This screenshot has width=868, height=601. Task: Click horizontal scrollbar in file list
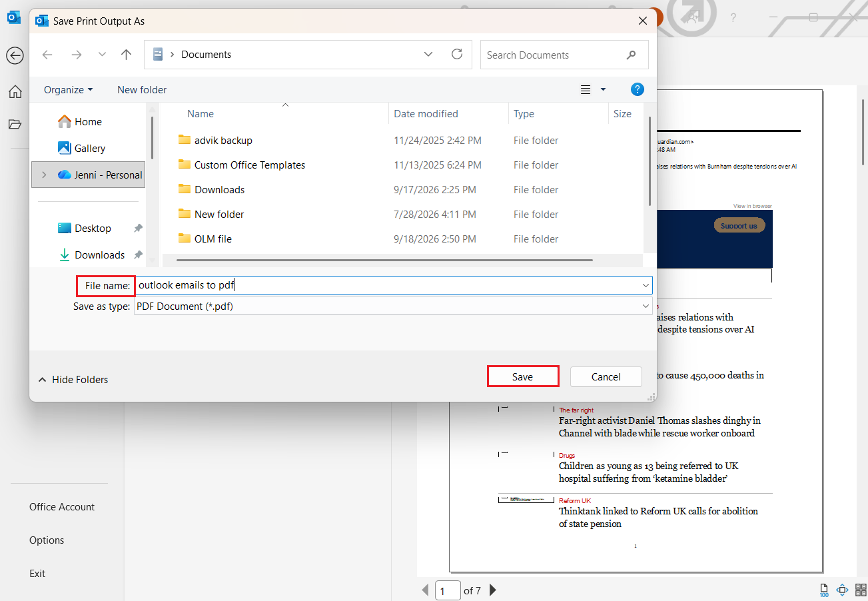coord(384,260)
